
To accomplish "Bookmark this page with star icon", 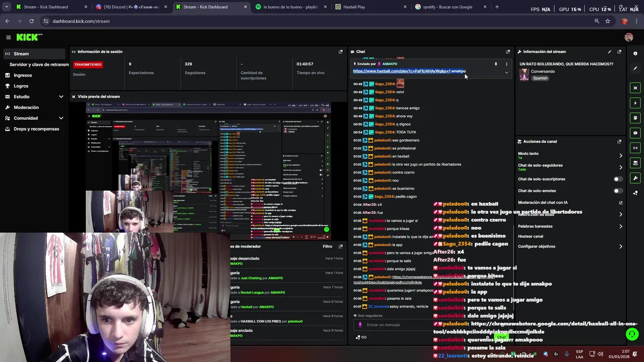I will coord(608,21).
